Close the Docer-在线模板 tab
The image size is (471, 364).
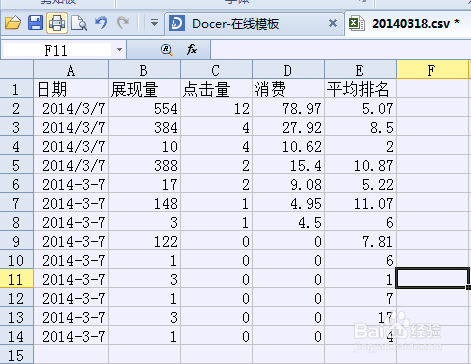click(333, 23)
